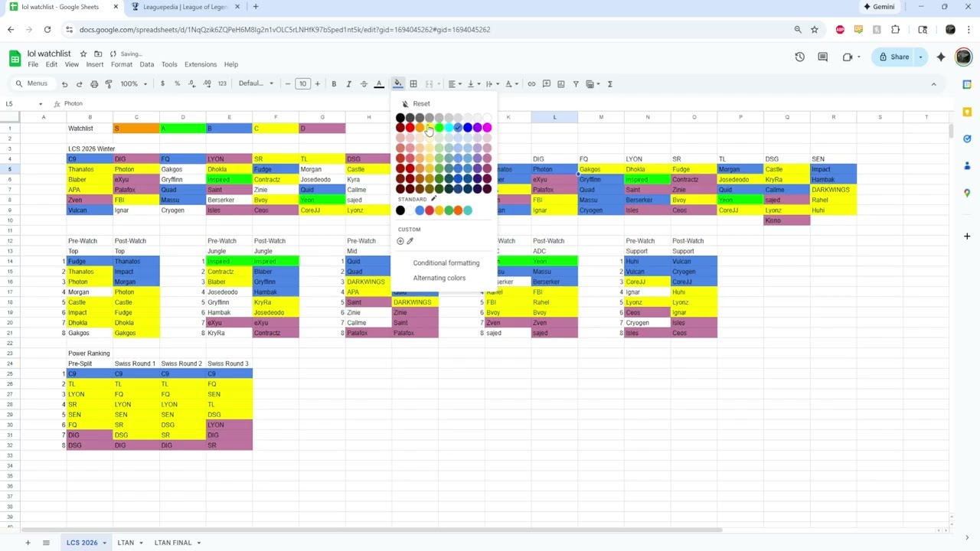
Task: Bookmark this page with the star icon
Action: pyautogui.click(x=815, y=30)
